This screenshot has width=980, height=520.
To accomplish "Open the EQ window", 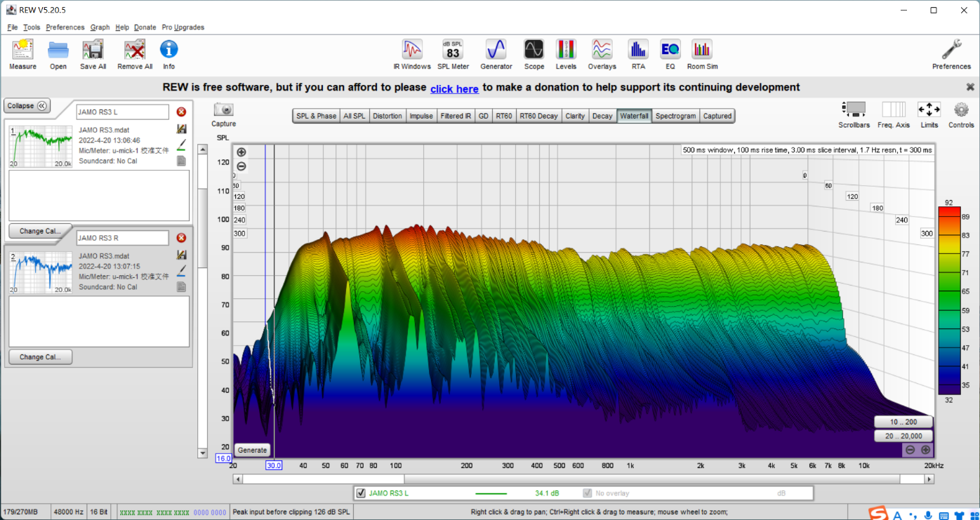I will (670, 51).
